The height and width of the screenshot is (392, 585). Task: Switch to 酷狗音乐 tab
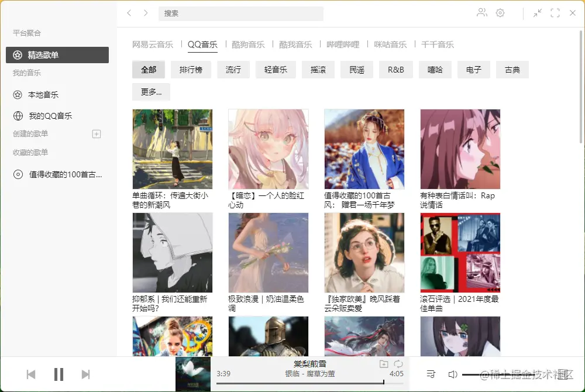point(248,44)
